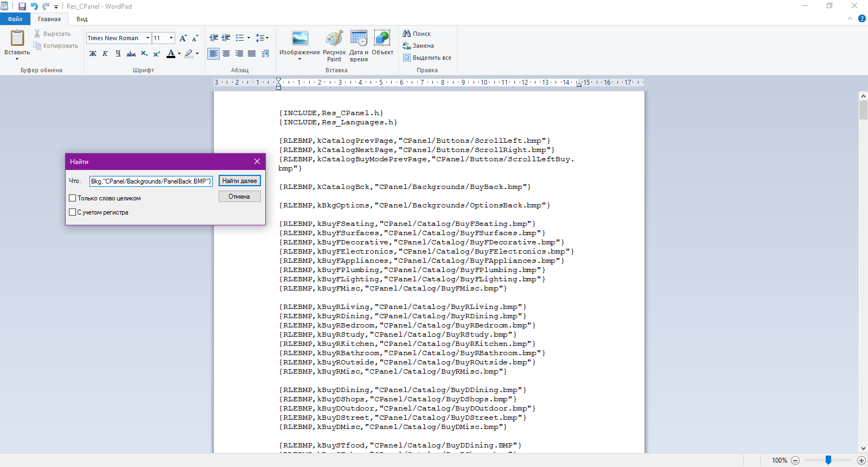Click Копировать copy command

click(56, 46)
